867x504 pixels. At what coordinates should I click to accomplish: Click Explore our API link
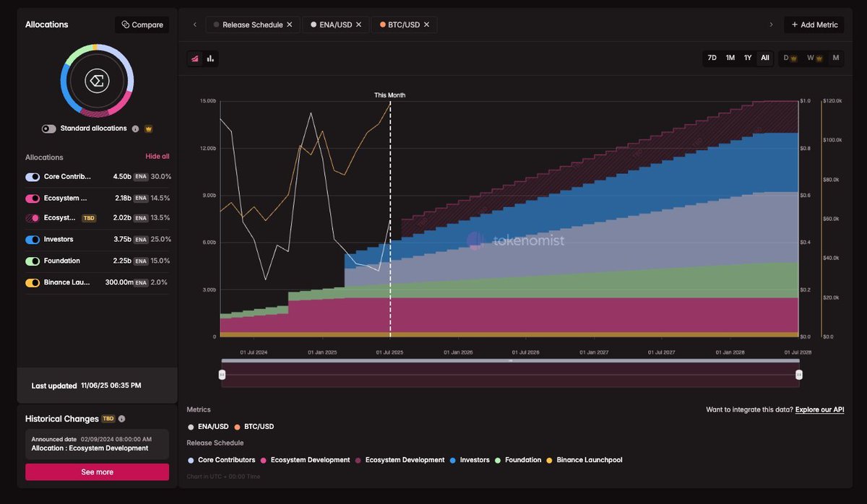coord(819,409)
